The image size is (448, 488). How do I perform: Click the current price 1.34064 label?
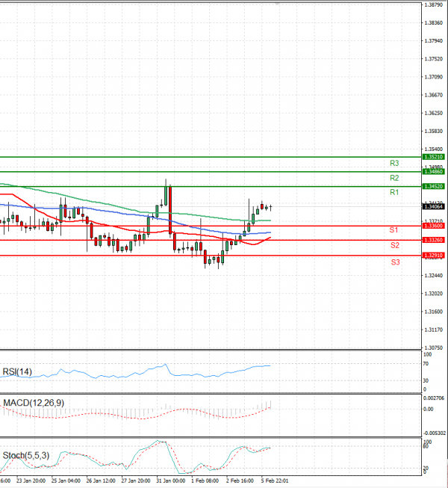point(434,206)
